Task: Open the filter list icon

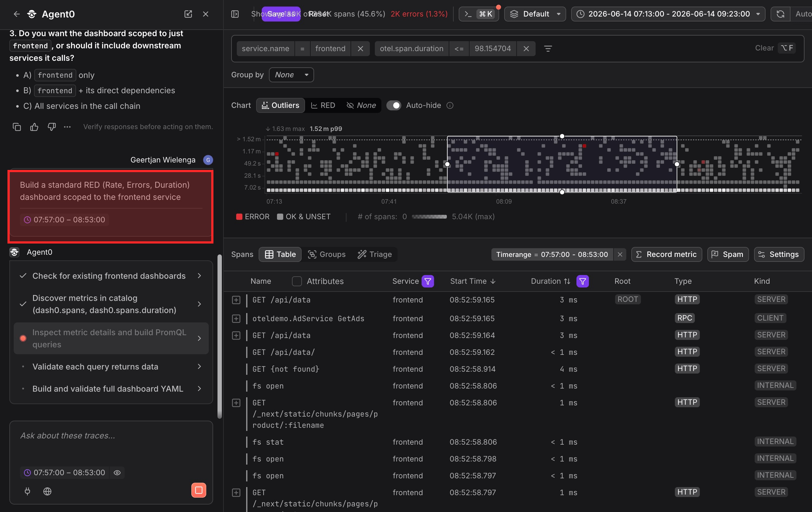Action: (x=548, y=49)
